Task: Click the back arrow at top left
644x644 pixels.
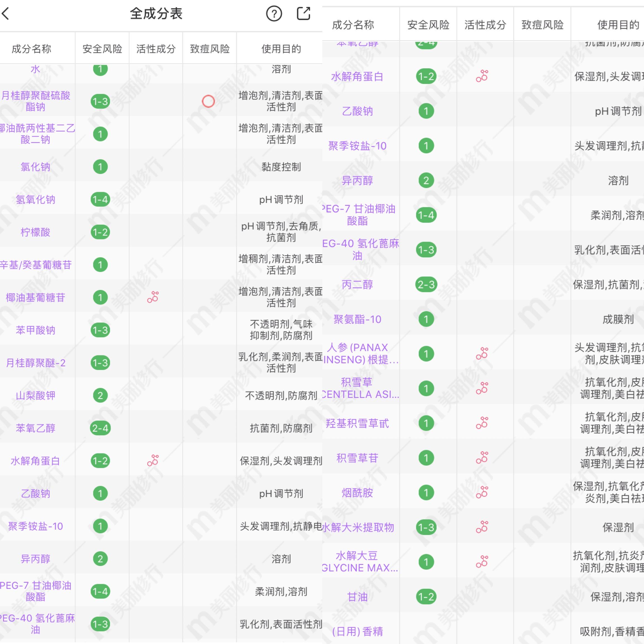Action: pyautogui.click(x=5, y=14)
